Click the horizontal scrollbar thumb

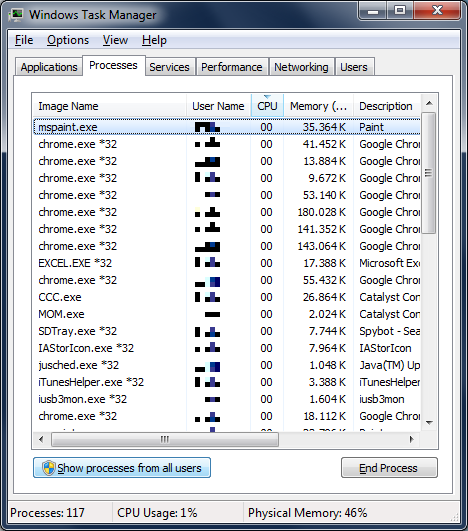(165, 440)
